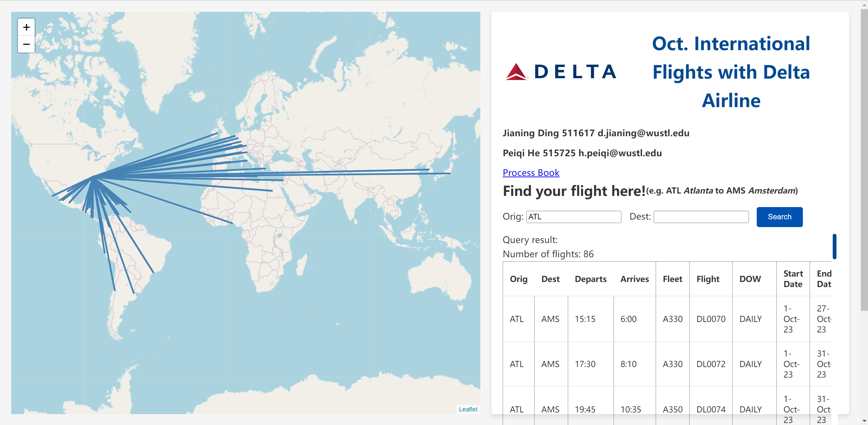Focus the Orig airport input field
This screenshot has width=868, height=425.
tap(574, 217)
